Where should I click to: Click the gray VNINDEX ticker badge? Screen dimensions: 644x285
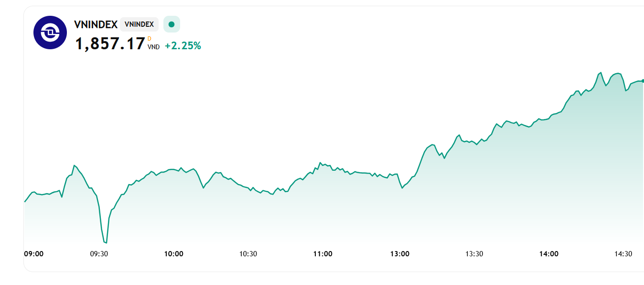[x=139, y=24]
